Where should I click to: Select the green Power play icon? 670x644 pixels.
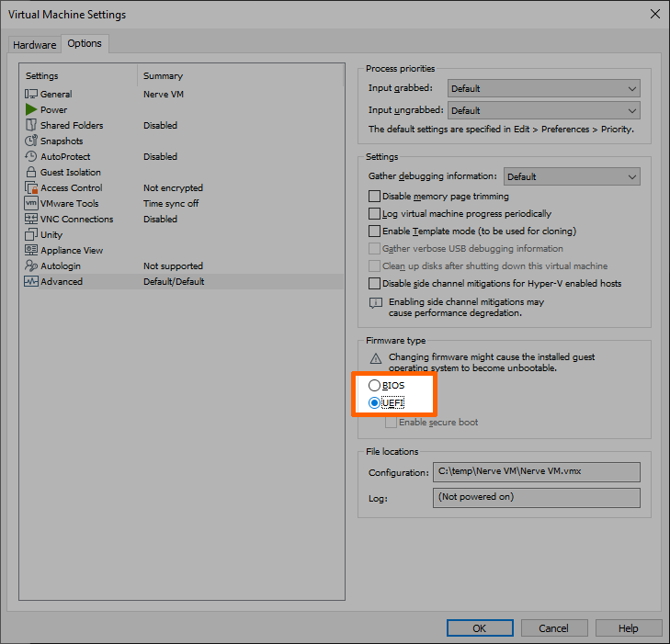tap(31, 110)
